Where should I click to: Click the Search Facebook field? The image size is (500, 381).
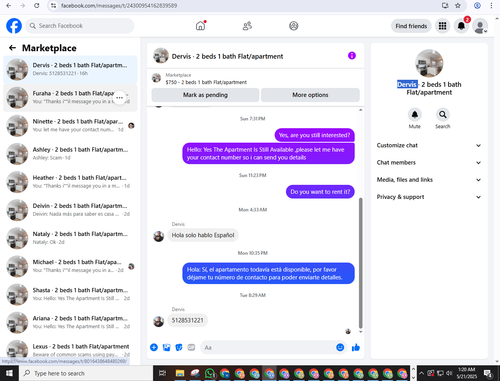[x=80, y=26]
